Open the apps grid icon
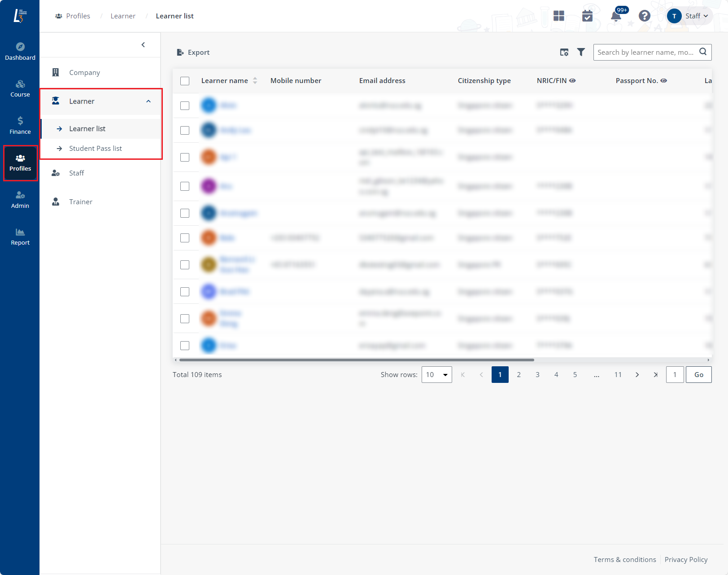728x575 pixels. (x=558, y=16)
